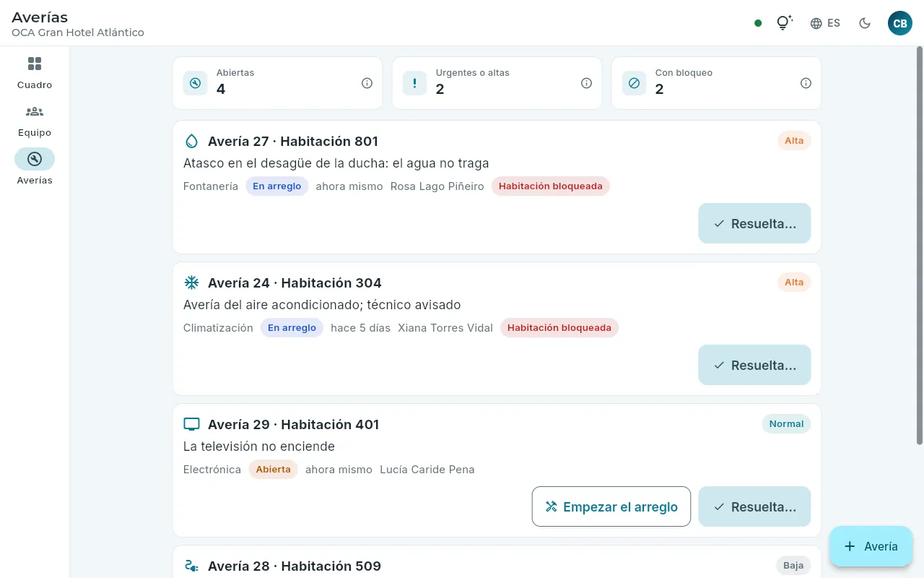Click the Abiertas compass icon
924x578 pixels.
[x=195, y=83]
